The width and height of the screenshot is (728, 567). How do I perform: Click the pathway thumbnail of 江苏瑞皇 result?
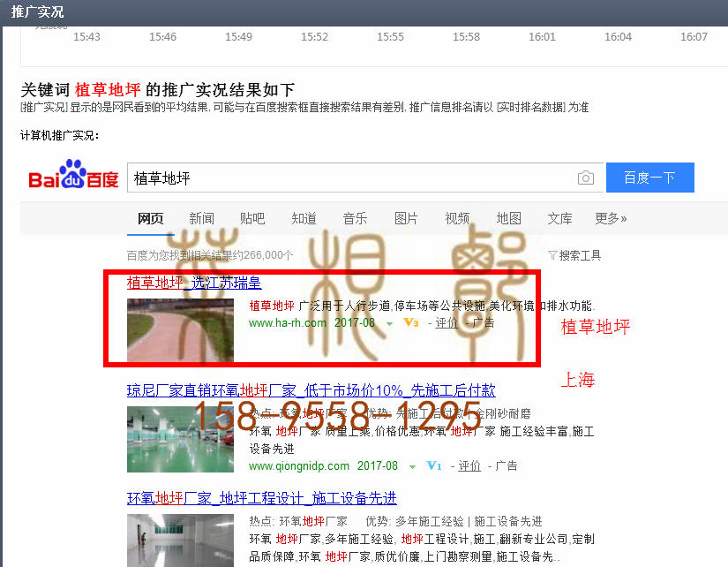pos(180,330)
